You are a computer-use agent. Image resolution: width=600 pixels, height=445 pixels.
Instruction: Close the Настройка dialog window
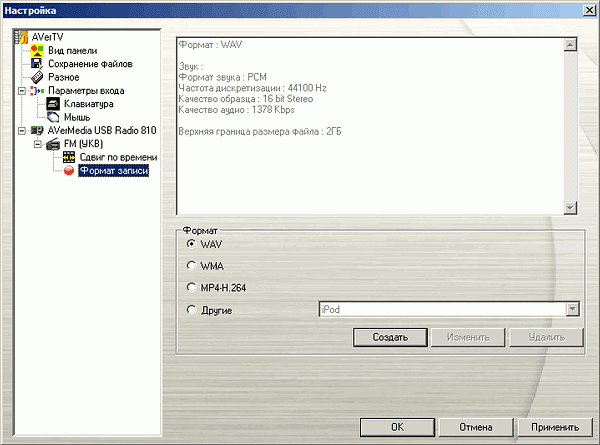click(x=589, y=10)
